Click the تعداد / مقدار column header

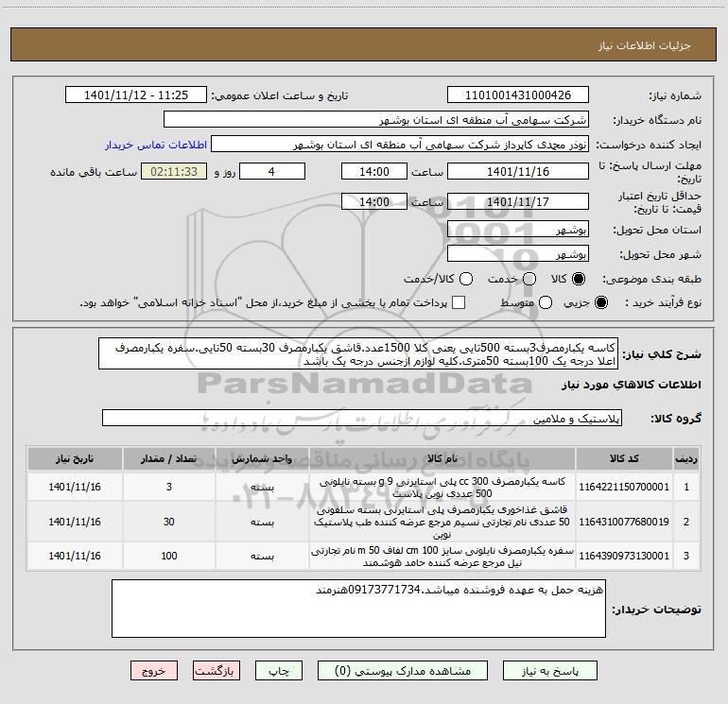coord(169,459)
